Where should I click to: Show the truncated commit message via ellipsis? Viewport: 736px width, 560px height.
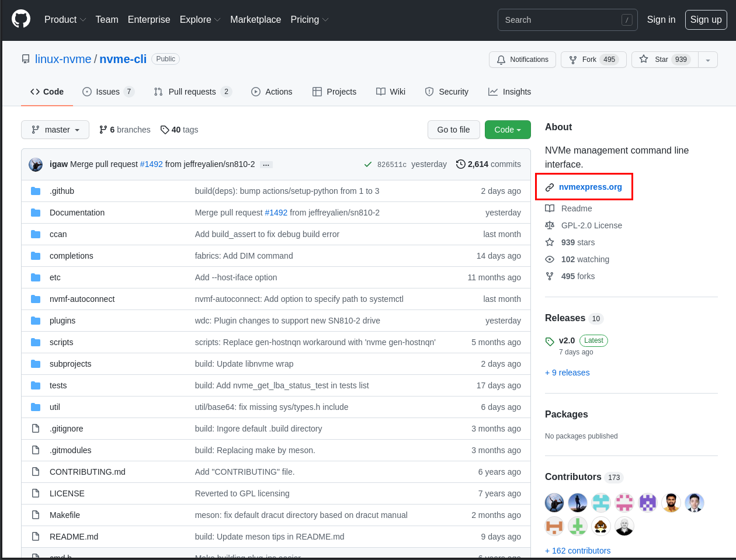[x=266, y=164]
